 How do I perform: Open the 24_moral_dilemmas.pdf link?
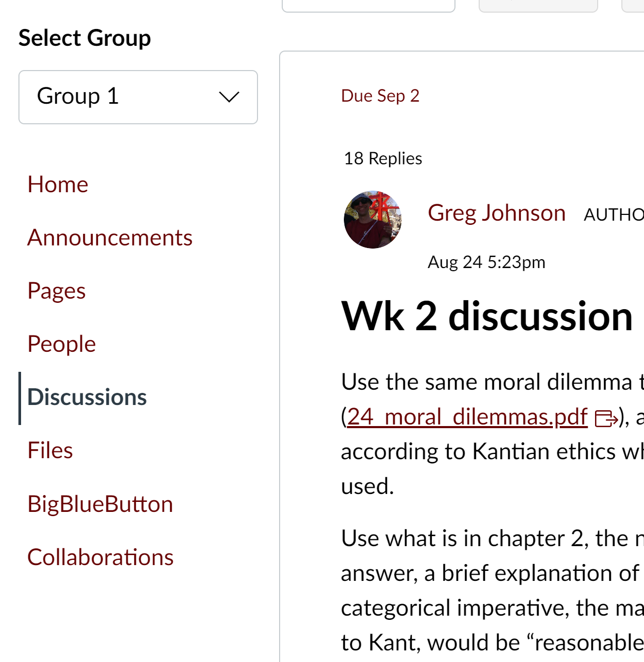[467, 417]
